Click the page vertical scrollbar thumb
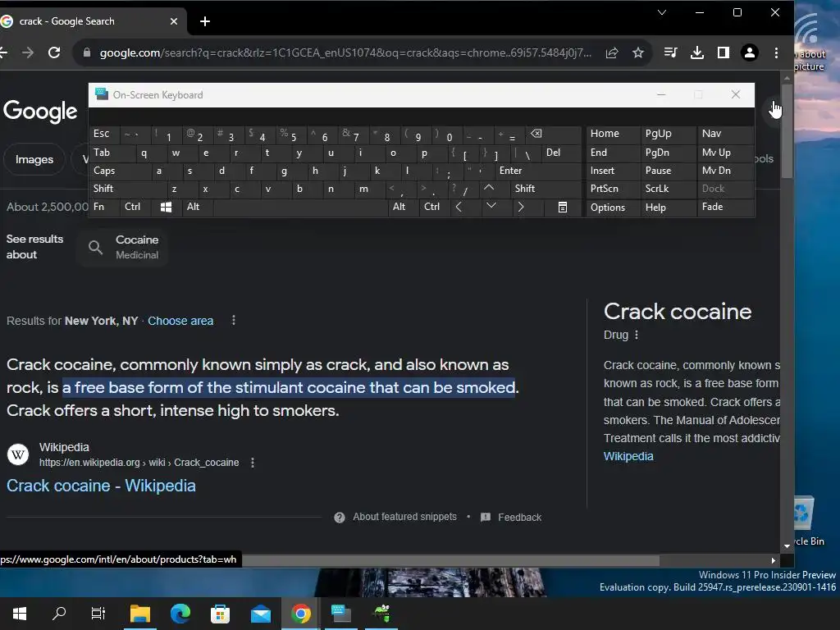This screenshot has height=630, width=840. 787,130
